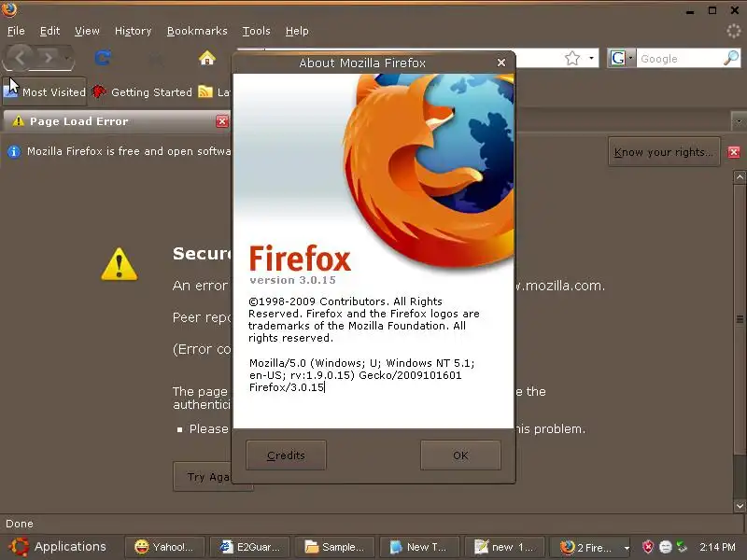Click inside the Google search field
This screenshot has width=747, height=560.
click(x=679, y=59)
